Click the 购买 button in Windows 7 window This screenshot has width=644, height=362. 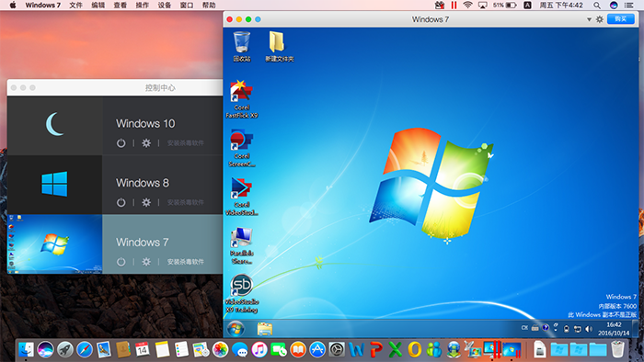coord(621,19)
